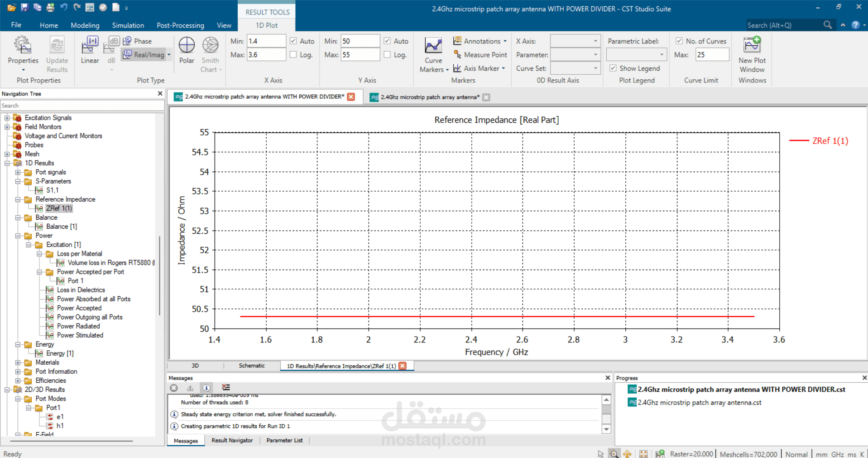Open the Parametric Label dropdown
Screen dimensions: 868x458
click(x=636, y=54)
